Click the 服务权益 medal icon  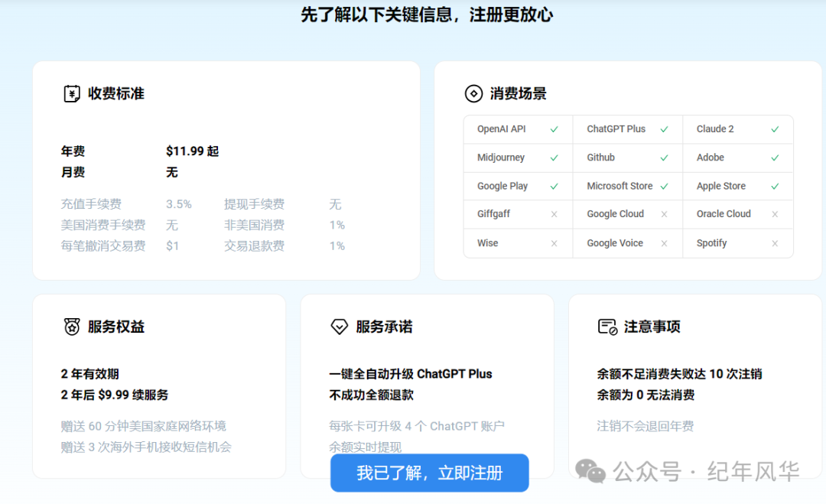click(x=71, y=327)
